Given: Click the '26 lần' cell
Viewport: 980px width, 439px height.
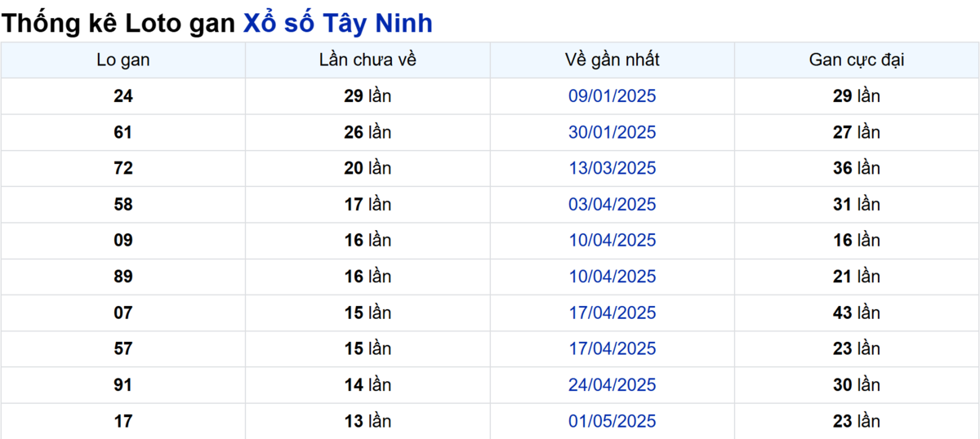Looking at the screenshot, I should tap(367, 132).
